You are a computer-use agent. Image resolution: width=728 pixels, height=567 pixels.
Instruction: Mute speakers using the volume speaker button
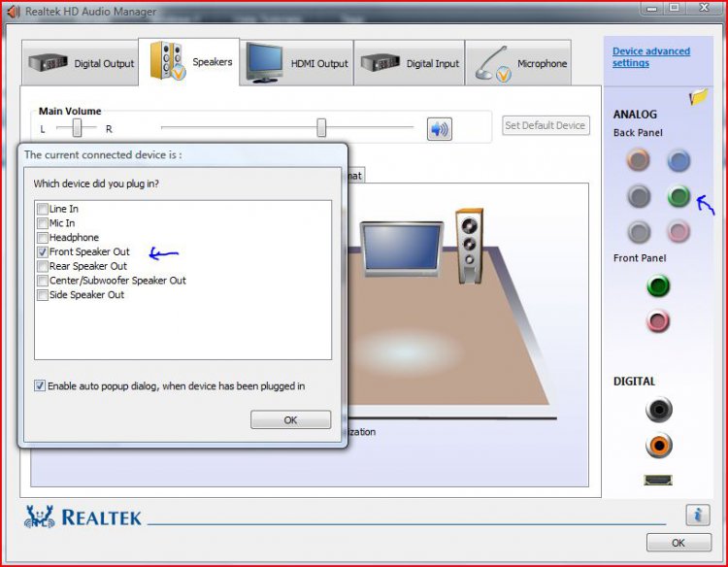coord(439,129)
